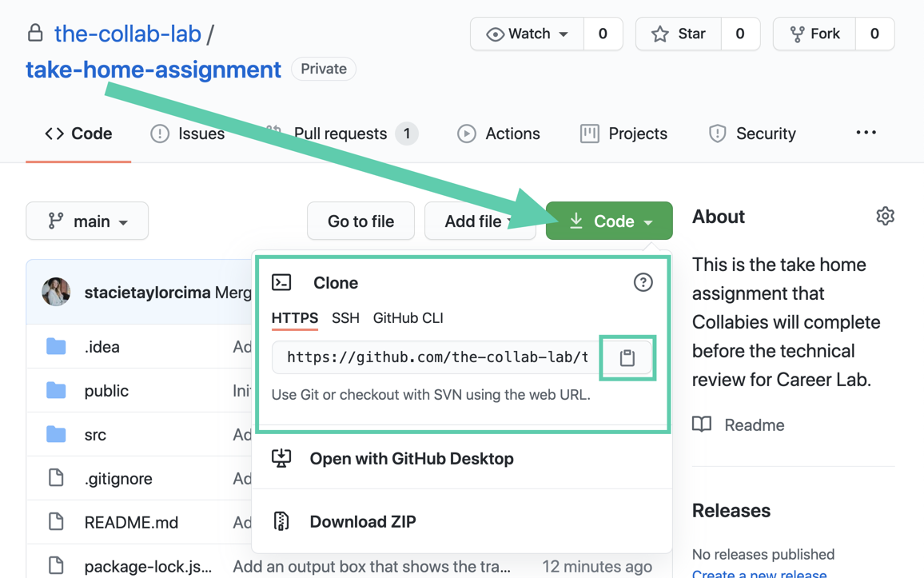Screen dimensions: 924x578
Task: Expand the green Code dropdown
Action: click(x=608, y=221)
